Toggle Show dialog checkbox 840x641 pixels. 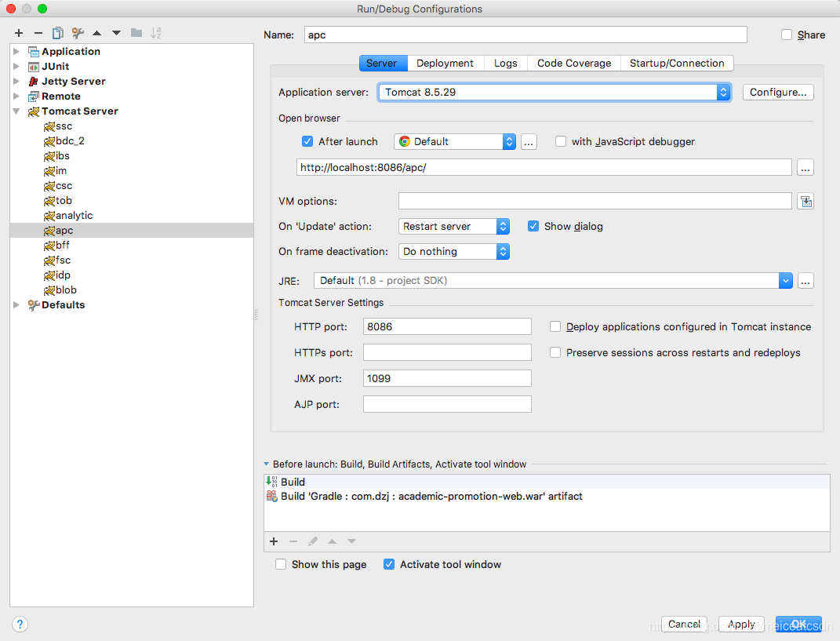[533, 226]
